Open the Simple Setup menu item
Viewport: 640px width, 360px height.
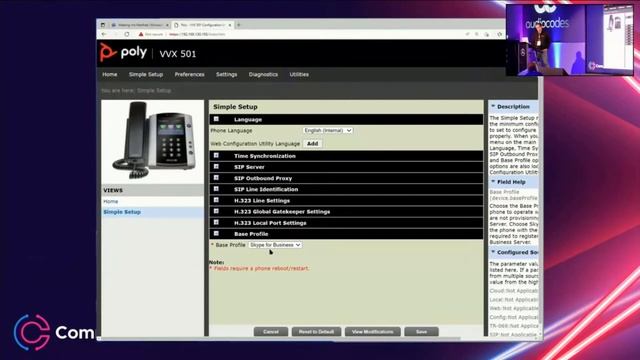click(x=146, y=74)
